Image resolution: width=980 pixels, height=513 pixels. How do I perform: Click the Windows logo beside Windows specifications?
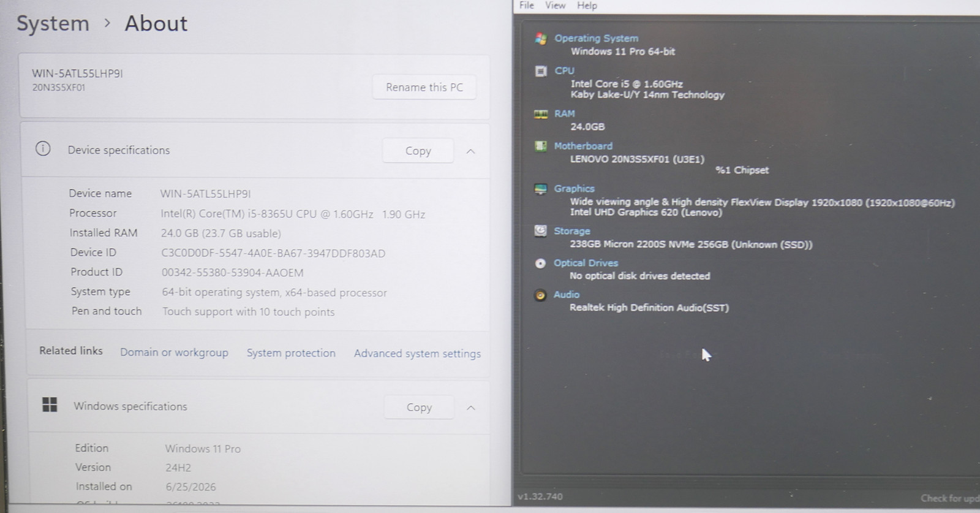click(50, 405)
